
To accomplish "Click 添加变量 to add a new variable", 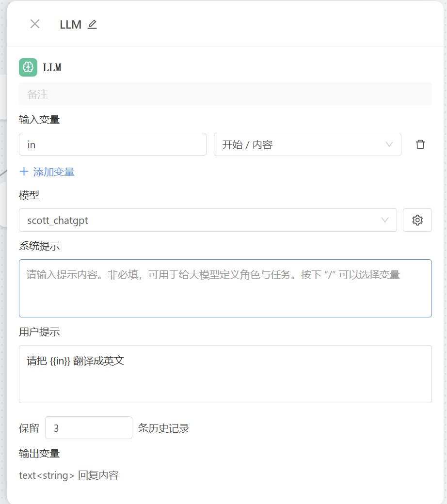I will 52,171.
